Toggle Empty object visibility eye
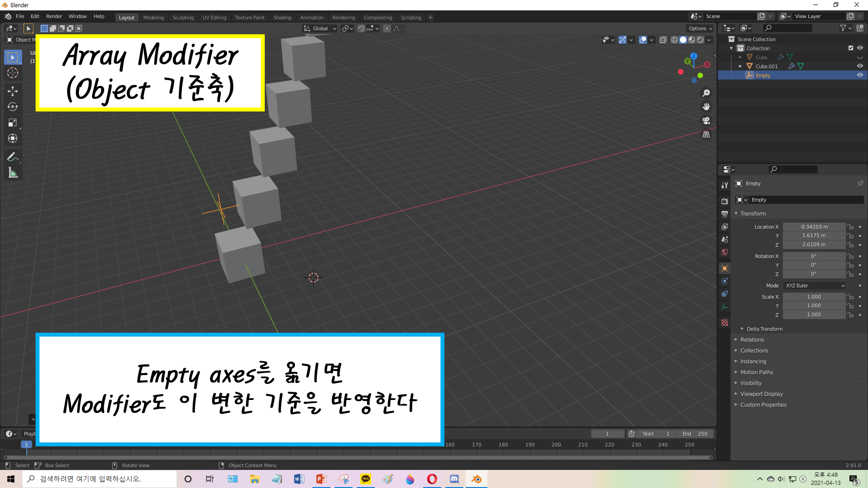The image size is (868, 488). [860, 75]
